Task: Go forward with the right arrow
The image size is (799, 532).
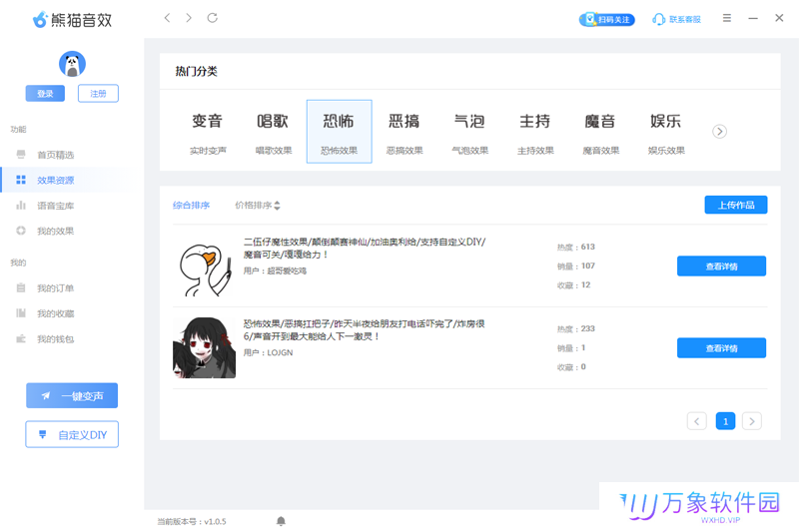Action: point(189,18)
